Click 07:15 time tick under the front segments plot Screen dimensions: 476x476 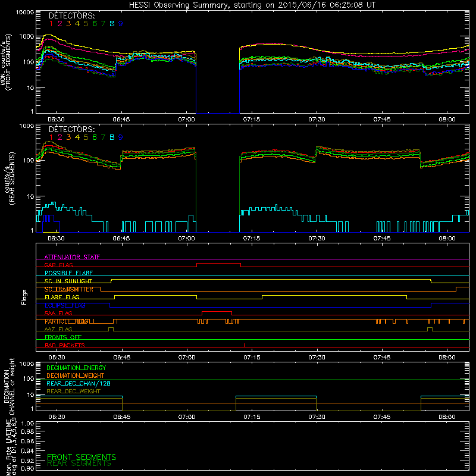[252, 120]
